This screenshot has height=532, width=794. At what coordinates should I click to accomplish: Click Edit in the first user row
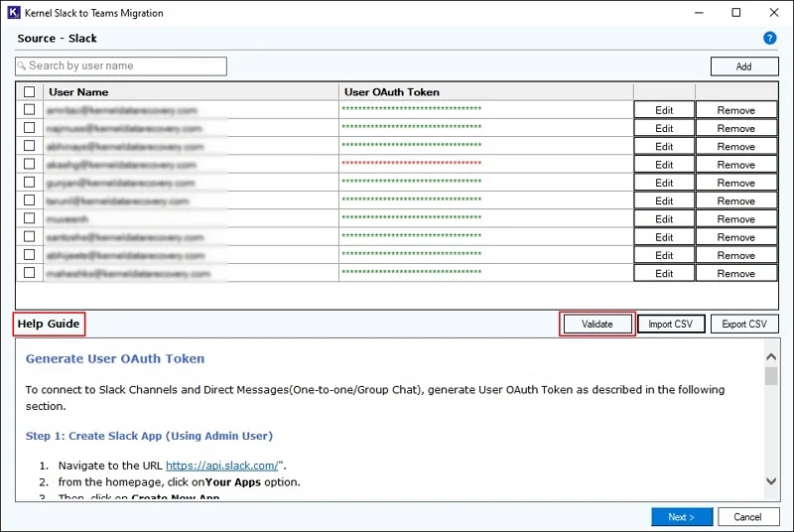coord(664,110)
